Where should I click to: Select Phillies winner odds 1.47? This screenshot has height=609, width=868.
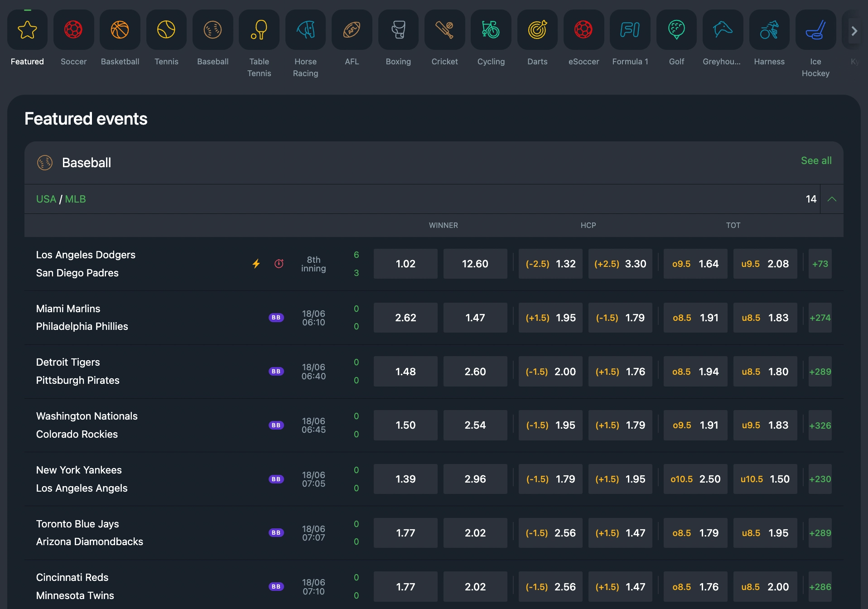(x=475, y=318)
